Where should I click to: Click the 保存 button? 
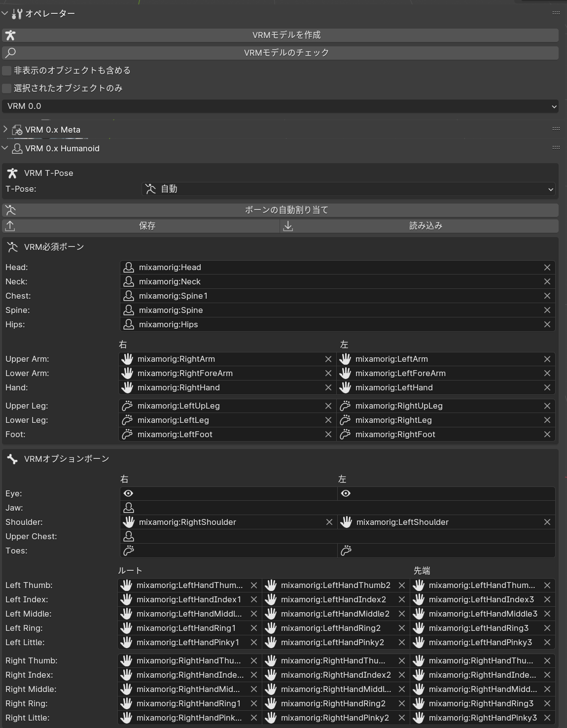141,226
